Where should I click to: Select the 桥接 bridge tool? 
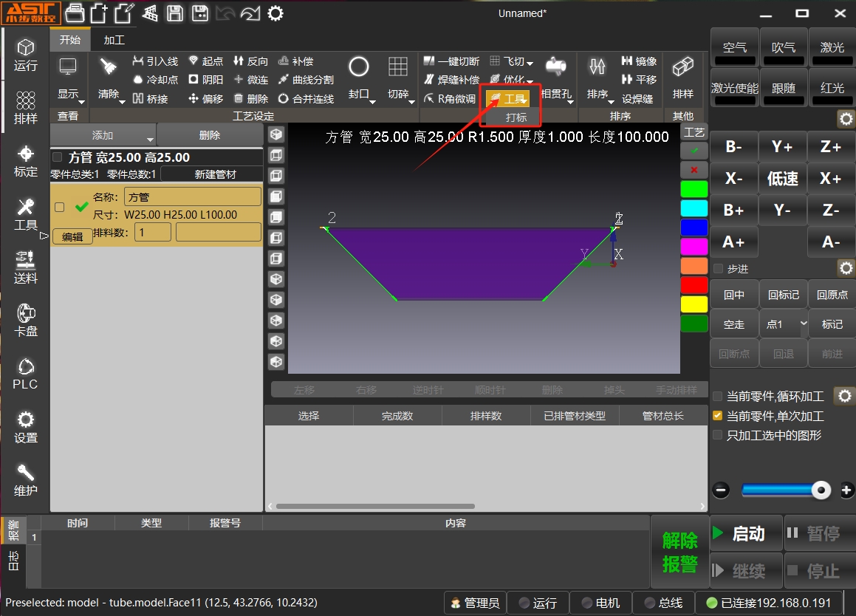(150, 98)
